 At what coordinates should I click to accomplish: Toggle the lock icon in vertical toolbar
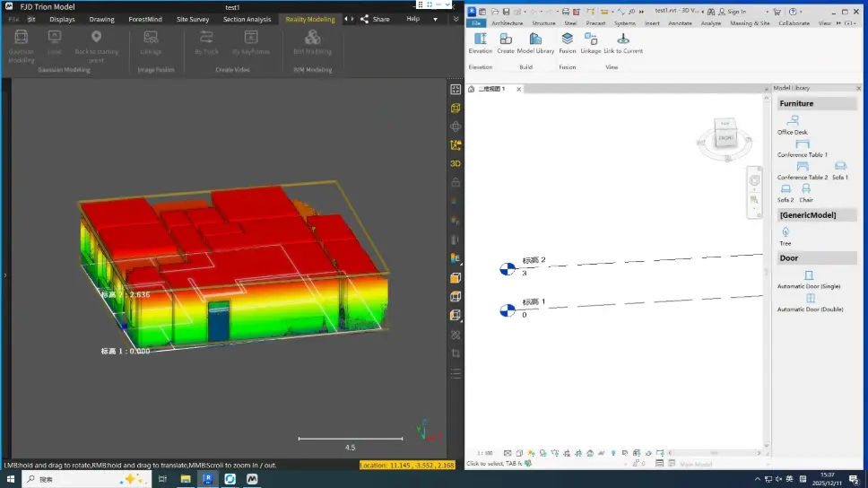coord(456,182)
